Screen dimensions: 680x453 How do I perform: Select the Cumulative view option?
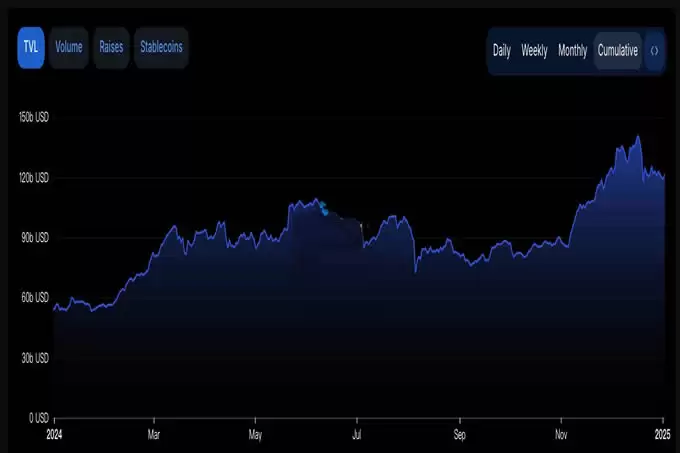coord(617,50)
